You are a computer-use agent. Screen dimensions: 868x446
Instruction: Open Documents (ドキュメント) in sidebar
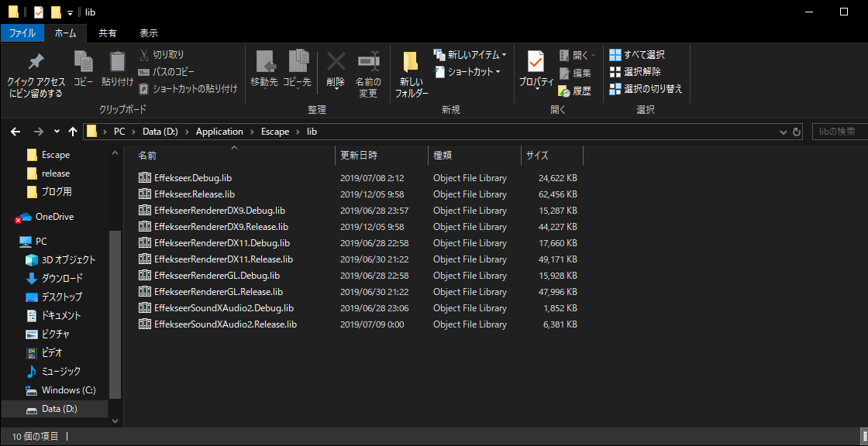click(x=53, y=315)
